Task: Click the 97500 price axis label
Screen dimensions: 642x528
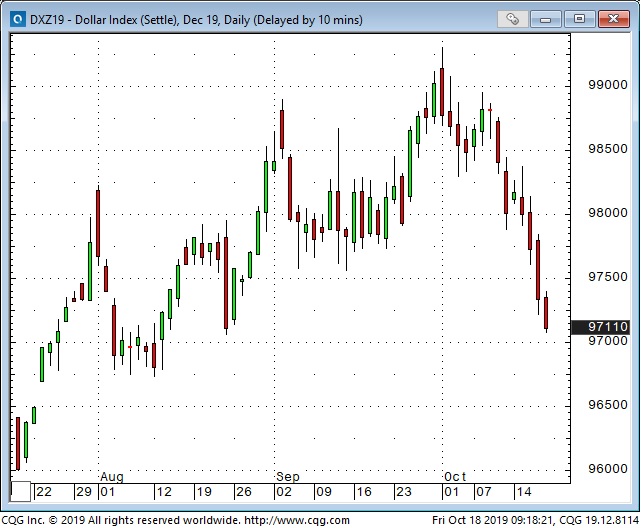Action: [608, 277]
